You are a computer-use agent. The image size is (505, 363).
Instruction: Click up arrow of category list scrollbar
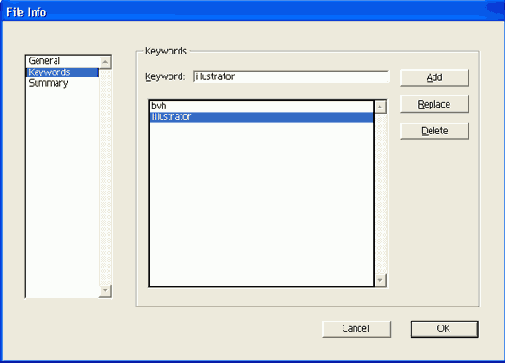(105, 62)
